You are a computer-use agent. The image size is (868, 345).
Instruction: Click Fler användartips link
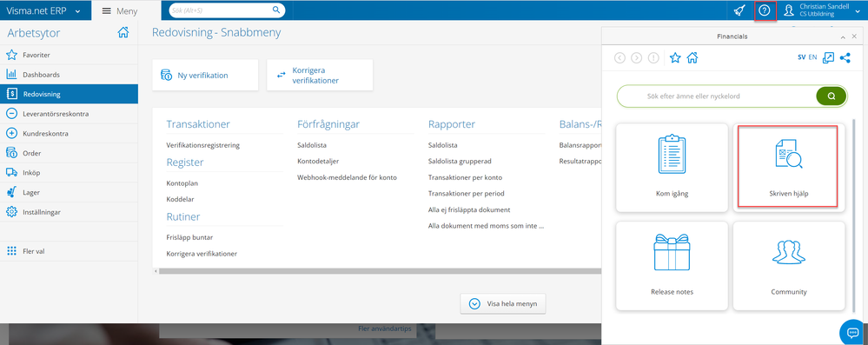point(385,328)
